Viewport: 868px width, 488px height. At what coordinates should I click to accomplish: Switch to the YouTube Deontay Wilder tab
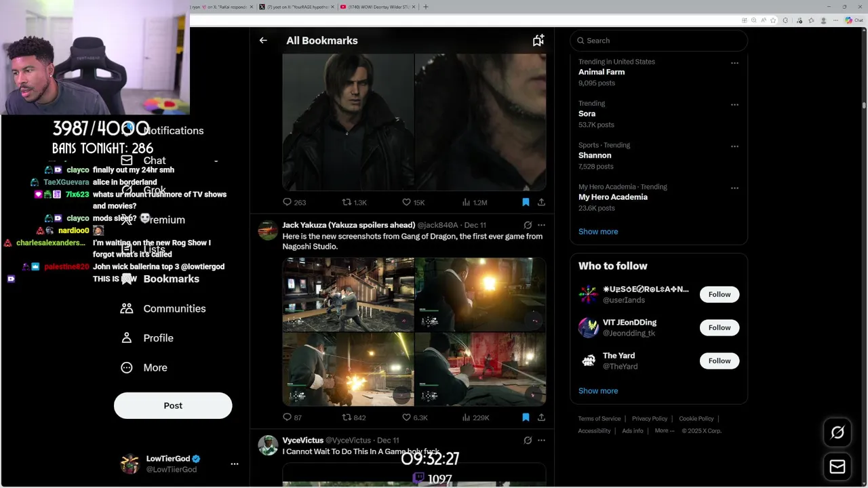click(376, 7)
